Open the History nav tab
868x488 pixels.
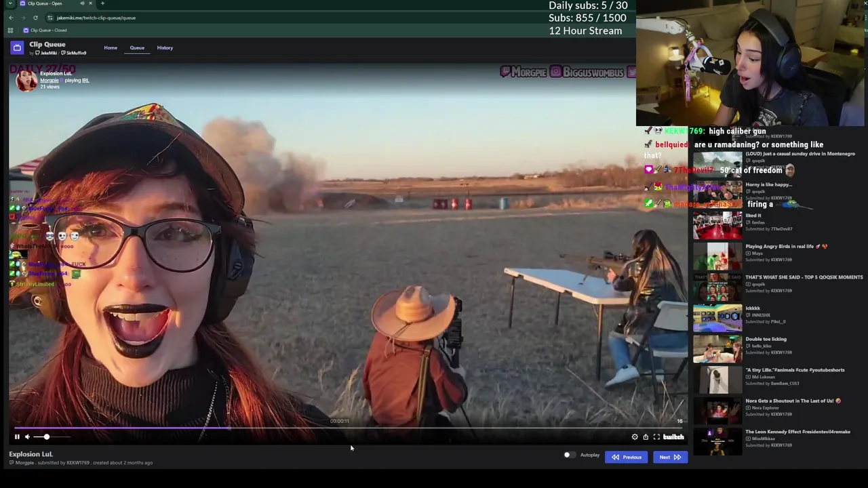tap(165, 48)
